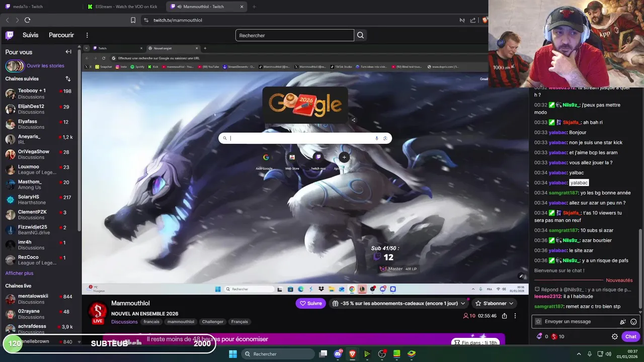Open the Suivis menu item
The height and width of the screenshot is (362, 644).
[30, 35]
